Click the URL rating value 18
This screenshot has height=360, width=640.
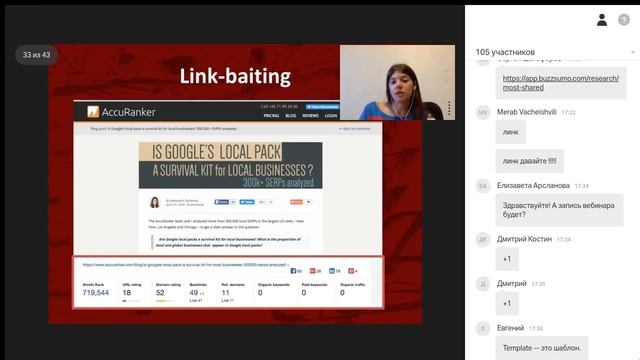tap(127, 293)
